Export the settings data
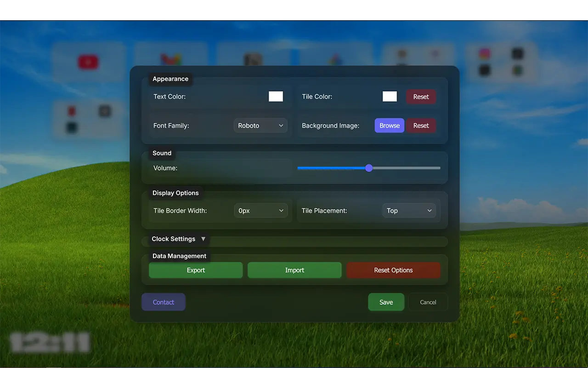The width and height of the screenshot is (588, 368). pos(196,270)
